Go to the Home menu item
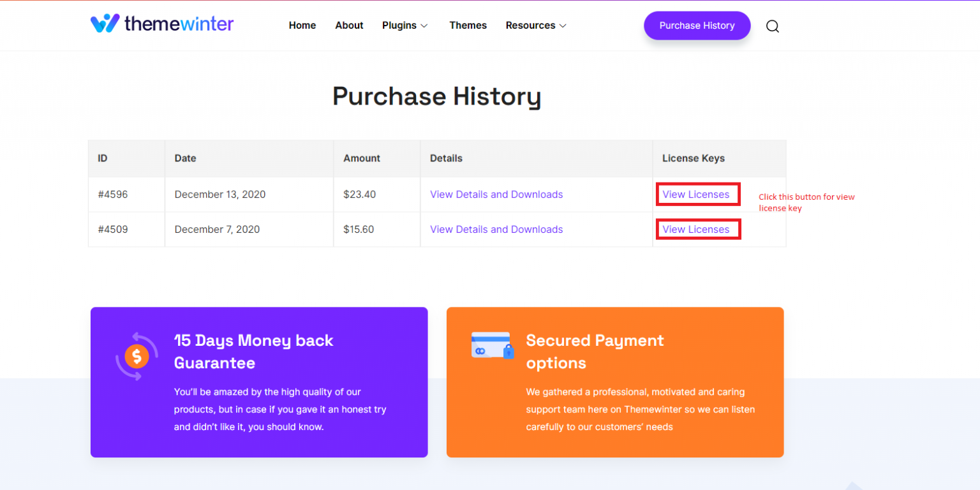Image resolution: width=980 pixels, height=490 pixels. [x=302, y=26]
